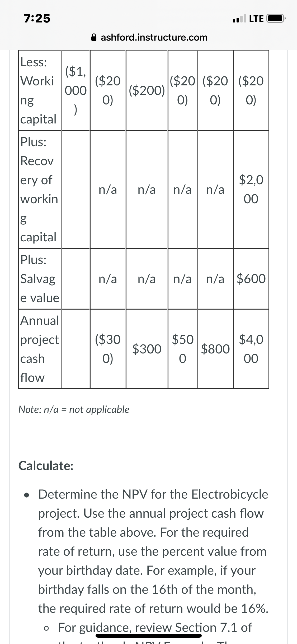Tap the 'Annual project cash flow' row label
Screen dimensions: 297x644
tap(40, 349)
